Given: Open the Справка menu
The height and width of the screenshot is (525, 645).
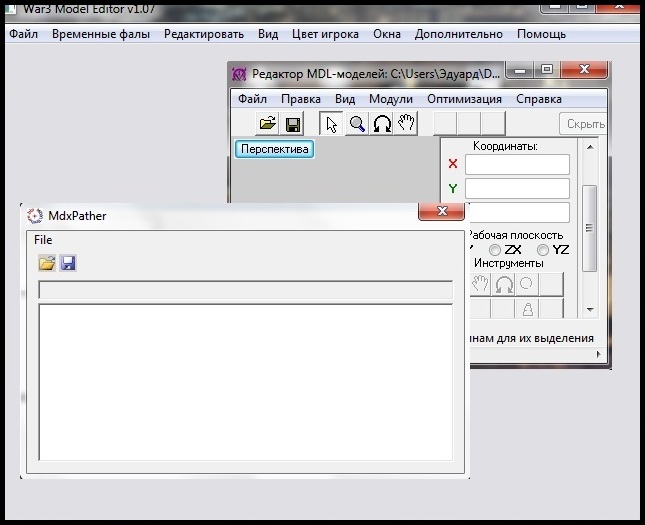Looking at the screenshot, I should coord(538,99).
